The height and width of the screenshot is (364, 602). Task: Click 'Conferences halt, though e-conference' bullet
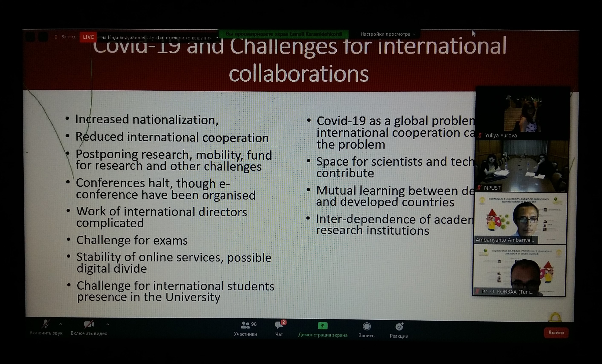click(x=165, y=189)
